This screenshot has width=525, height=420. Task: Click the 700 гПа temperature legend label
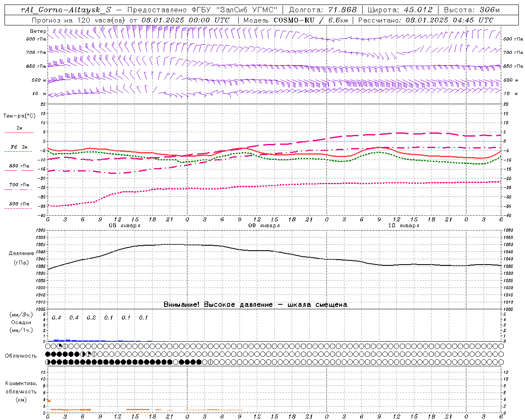19,185
